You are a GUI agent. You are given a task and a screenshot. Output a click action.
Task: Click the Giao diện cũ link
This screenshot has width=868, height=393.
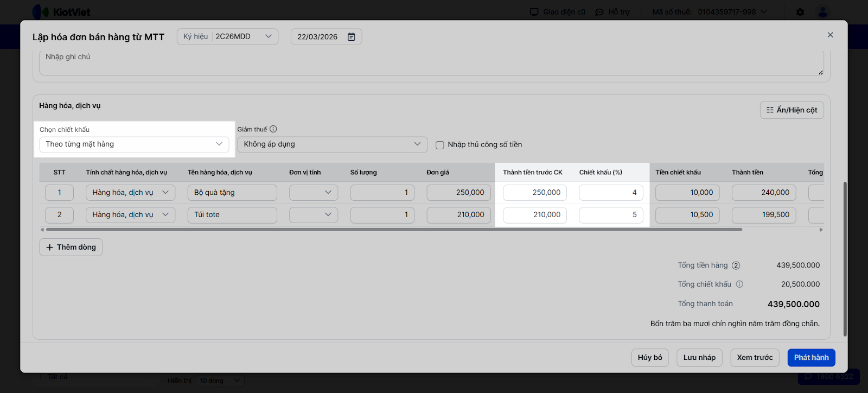pyautogui.click(x=564, y=12)
